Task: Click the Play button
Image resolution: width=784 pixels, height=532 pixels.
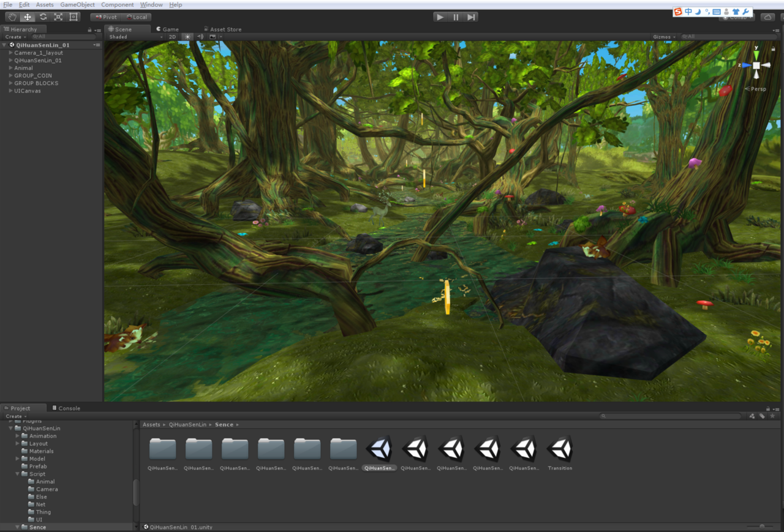Action: pyautogui.click(x=440, y=17)
